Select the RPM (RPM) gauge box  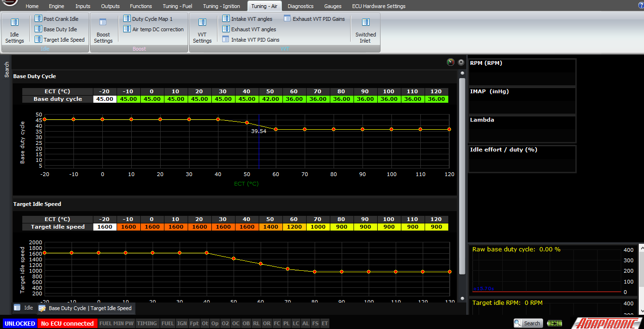coord(522,72)
